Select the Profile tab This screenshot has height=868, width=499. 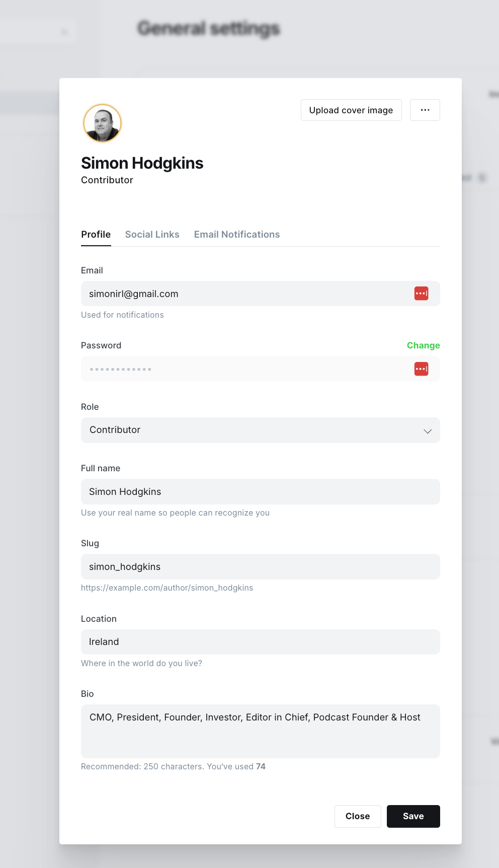tap(96, 235)
